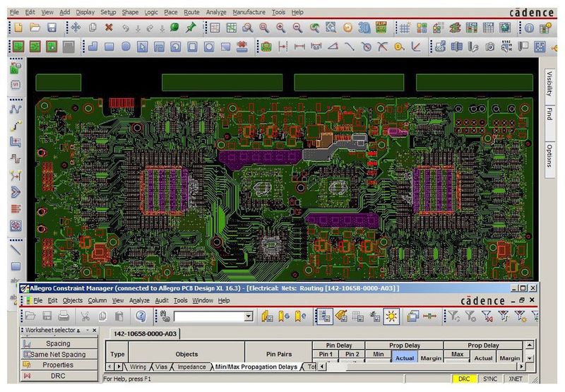Screen dimensions: 565x392
Task: Click the Add Rectangle icon in left sidebar
Action: point(15,266)
